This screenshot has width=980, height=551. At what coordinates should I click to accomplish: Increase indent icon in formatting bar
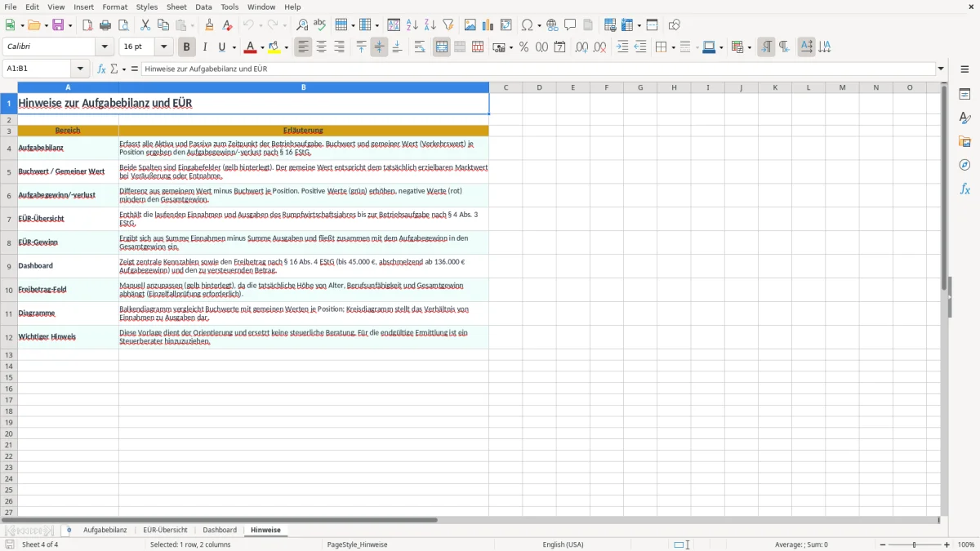622,47
